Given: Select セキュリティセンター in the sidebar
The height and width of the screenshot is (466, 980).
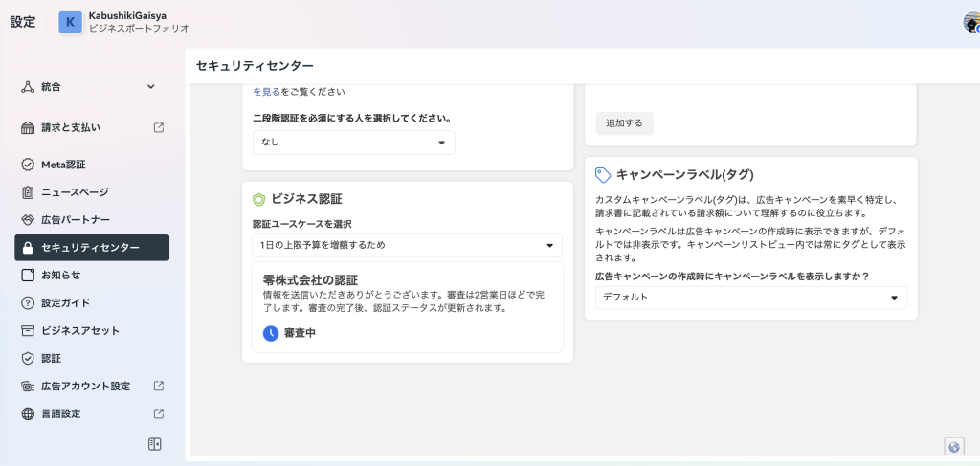Looking at the screenshot, I should coord(92,248).
